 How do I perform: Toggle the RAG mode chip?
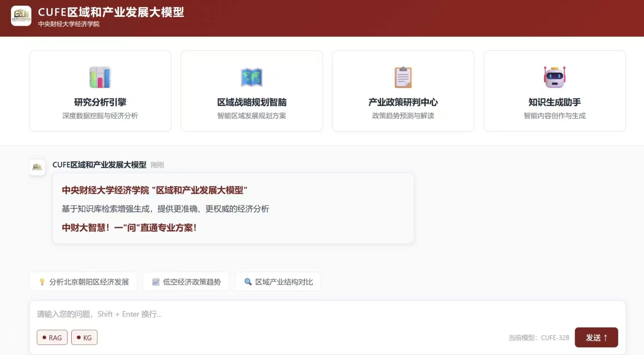52,337
